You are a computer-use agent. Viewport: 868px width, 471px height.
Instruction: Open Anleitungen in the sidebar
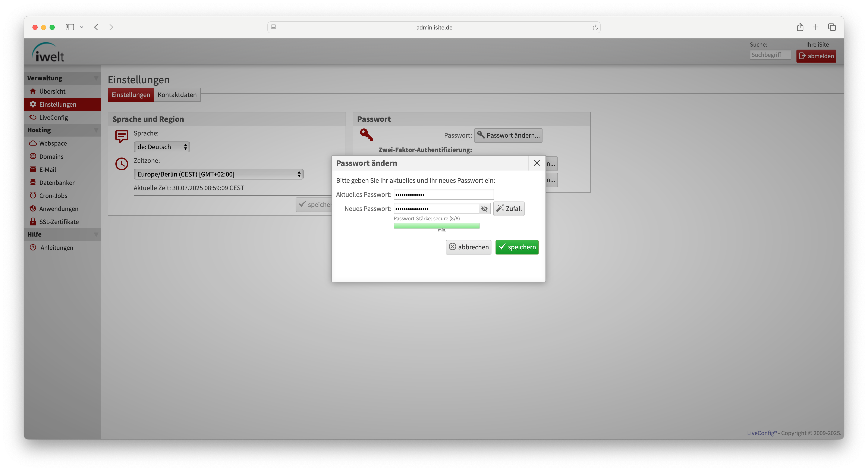point(62,247)
